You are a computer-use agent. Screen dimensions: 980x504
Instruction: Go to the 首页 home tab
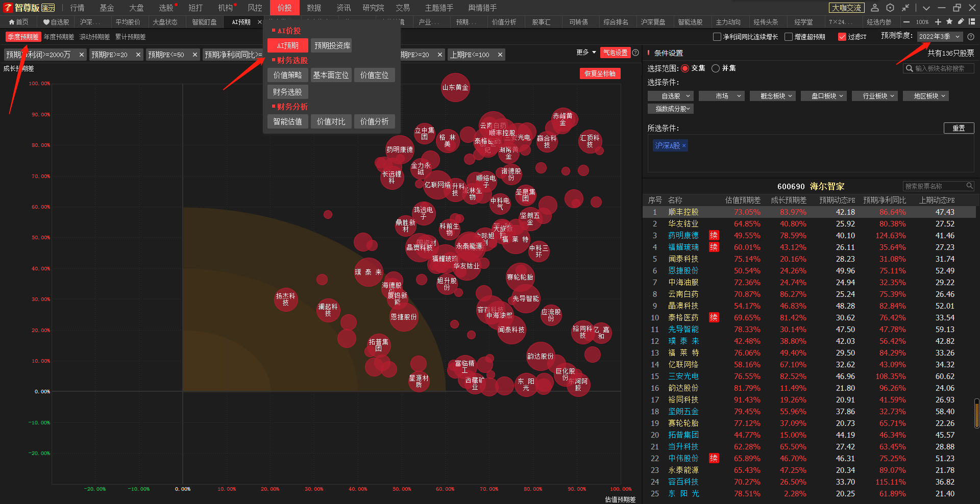[19, 22]
